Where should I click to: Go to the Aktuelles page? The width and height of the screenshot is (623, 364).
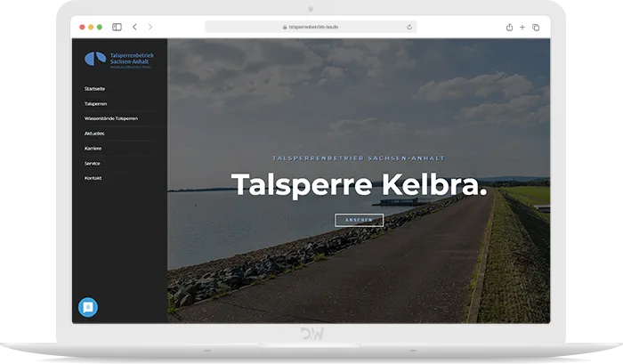94,133
